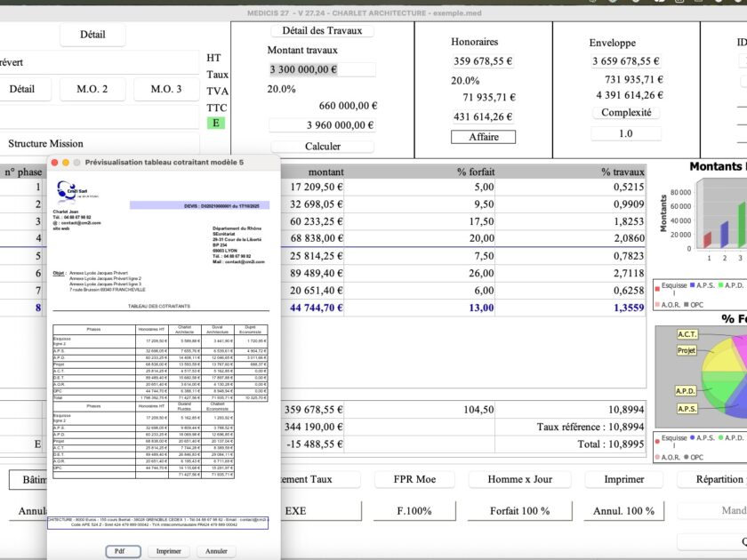
Task: Click the blue A.P.S. legend swatch in bar chart
Action: [692, 285]
